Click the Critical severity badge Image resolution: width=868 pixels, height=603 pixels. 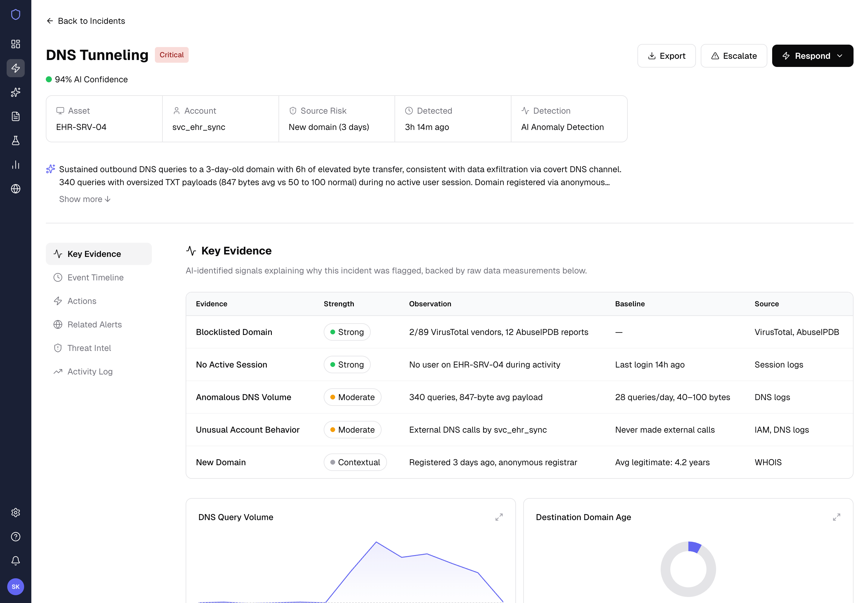click(x=171, y=55)
